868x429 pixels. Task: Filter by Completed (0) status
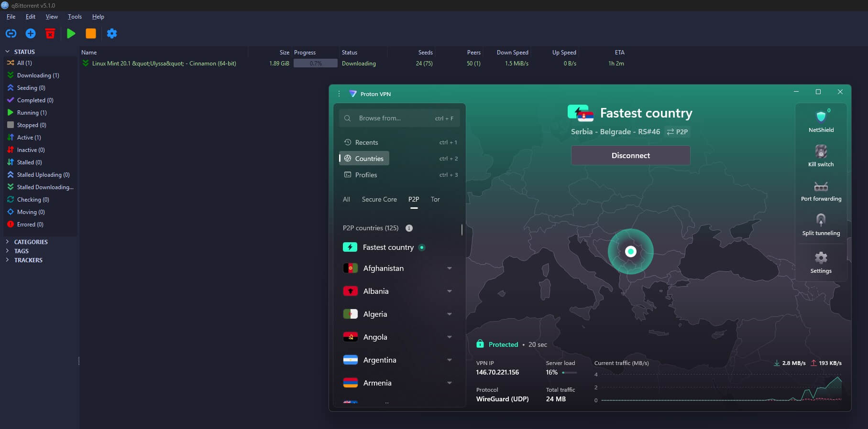[x=35, y=100]
